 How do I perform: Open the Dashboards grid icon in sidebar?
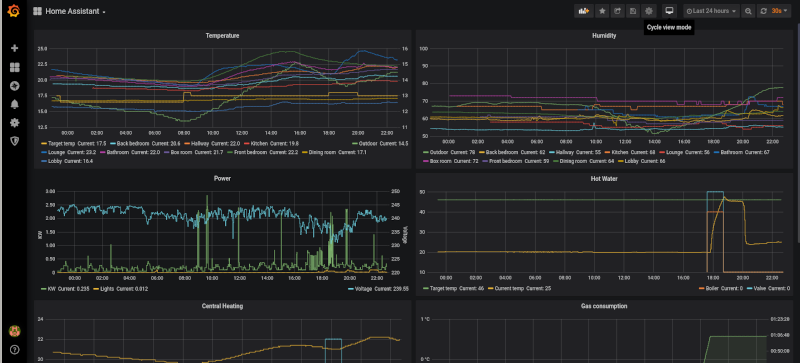15,67
